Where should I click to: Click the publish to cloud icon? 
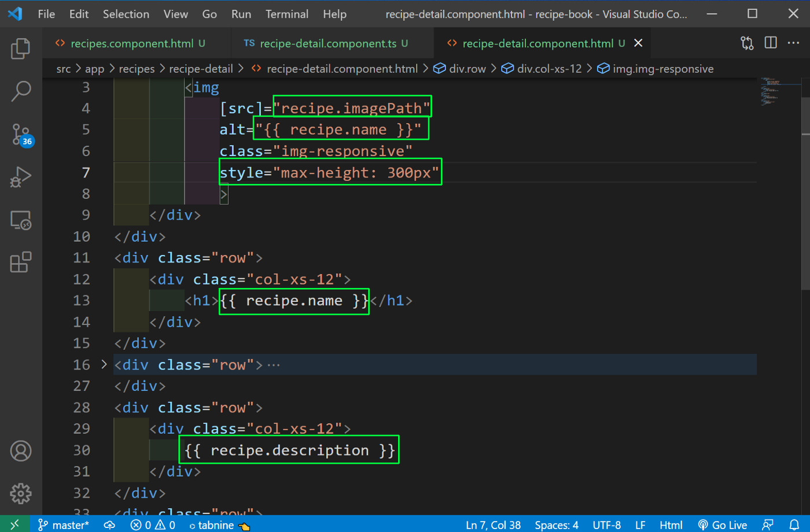pos(109,525)
